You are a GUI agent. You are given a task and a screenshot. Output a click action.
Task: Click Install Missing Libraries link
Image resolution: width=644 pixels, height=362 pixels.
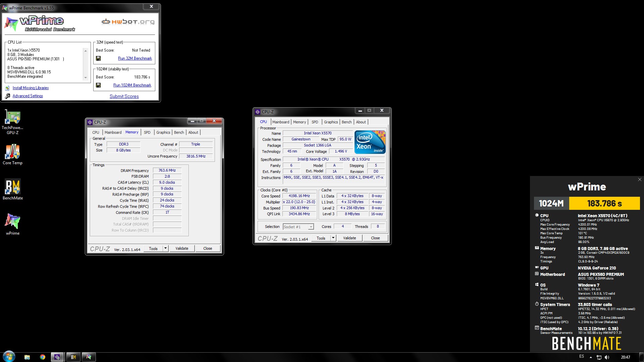(31, 88)
